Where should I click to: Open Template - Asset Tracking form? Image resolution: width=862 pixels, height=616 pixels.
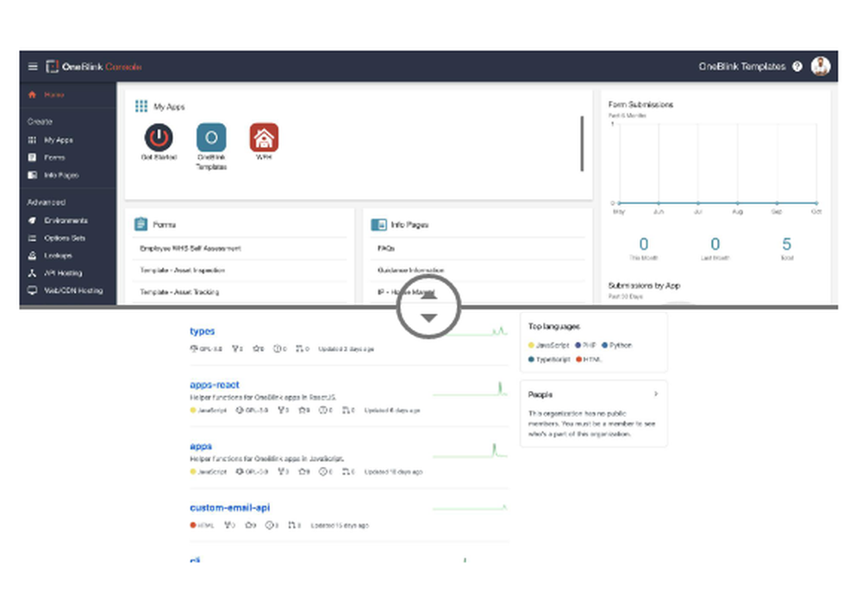pyautogui.click(x=179, y=292)
